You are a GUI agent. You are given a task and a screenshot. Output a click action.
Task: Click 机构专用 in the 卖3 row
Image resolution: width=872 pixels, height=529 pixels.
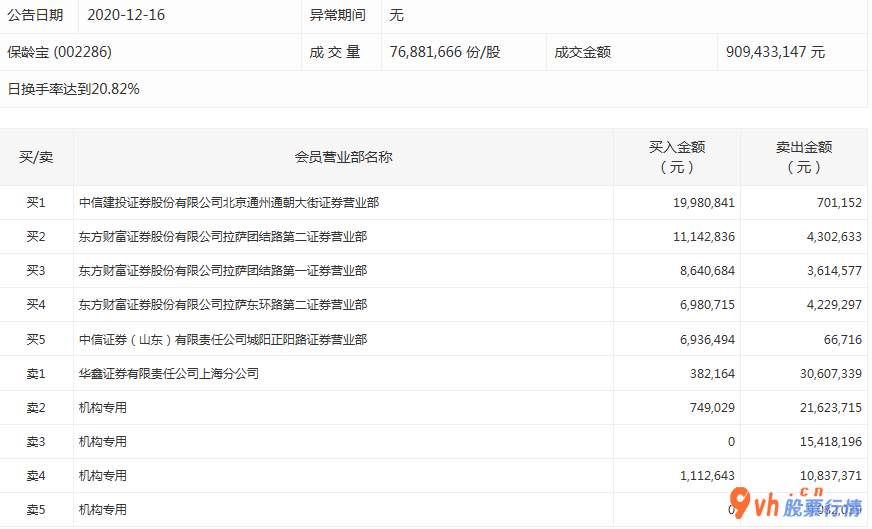(x=103, y=442)
